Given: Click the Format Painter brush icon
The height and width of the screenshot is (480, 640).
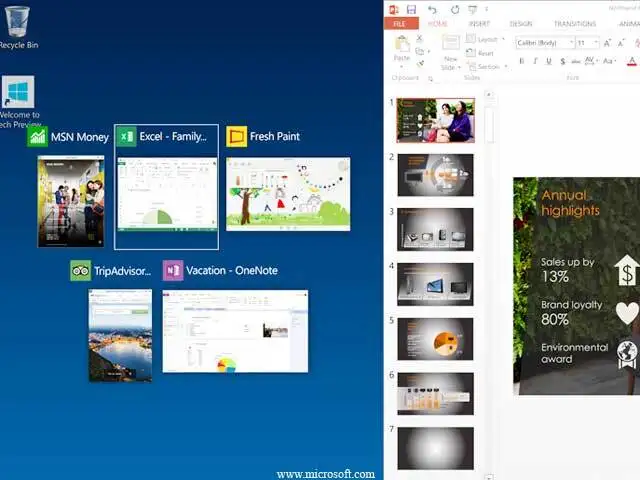Looking at the screenshot, I should (420, 64).
